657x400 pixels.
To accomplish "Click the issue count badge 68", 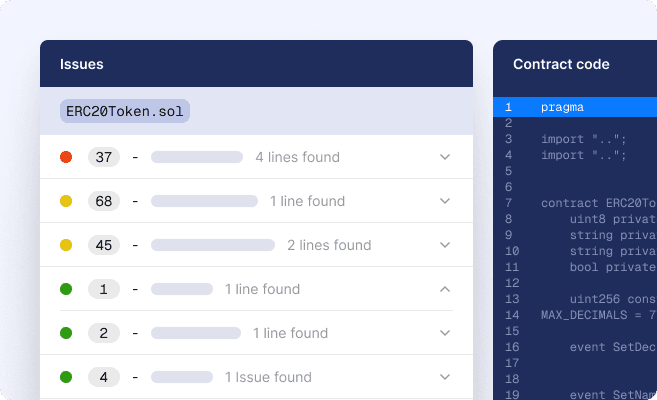I will (103, 201).
